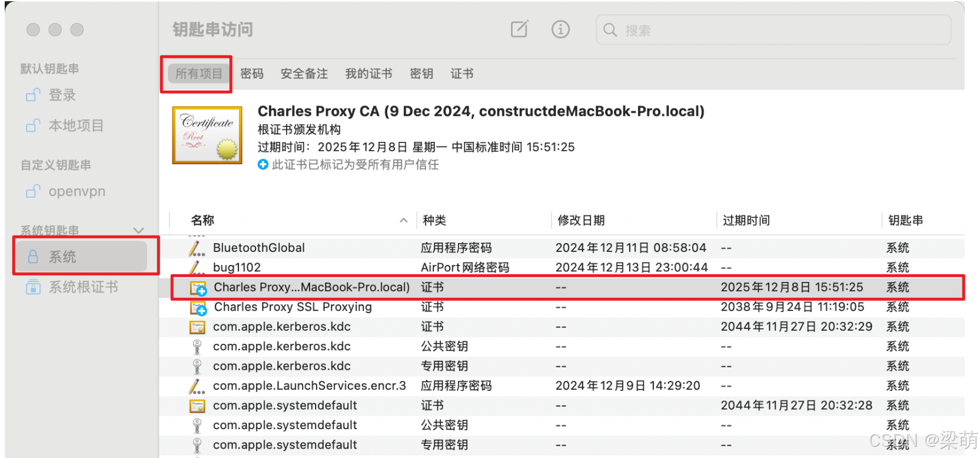Click the unlocked padlock icon beside 登录
This screenshot has height=458, width=980.
pyautogui.click(x=33, y=95)
